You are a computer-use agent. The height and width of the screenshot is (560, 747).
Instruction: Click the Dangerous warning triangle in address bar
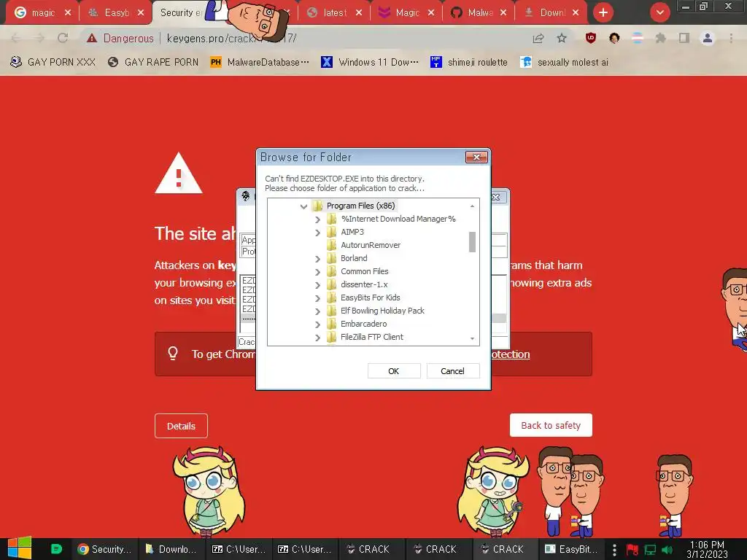[x=92, y=38]
